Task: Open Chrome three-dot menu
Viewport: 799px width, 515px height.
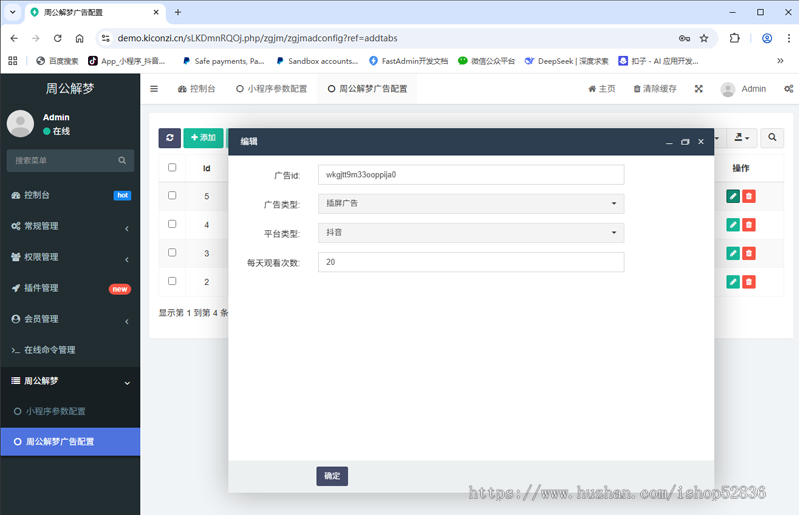Action: point(788,38)
